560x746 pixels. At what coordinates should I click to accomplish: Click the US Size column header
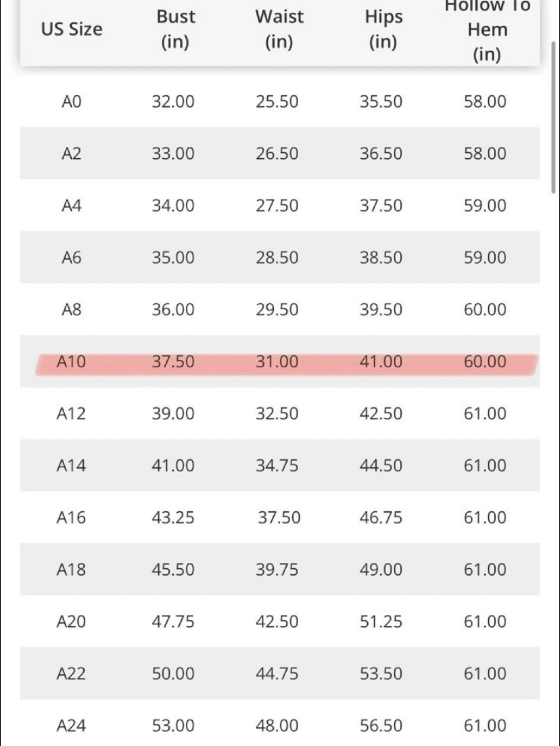click(71, 29)
